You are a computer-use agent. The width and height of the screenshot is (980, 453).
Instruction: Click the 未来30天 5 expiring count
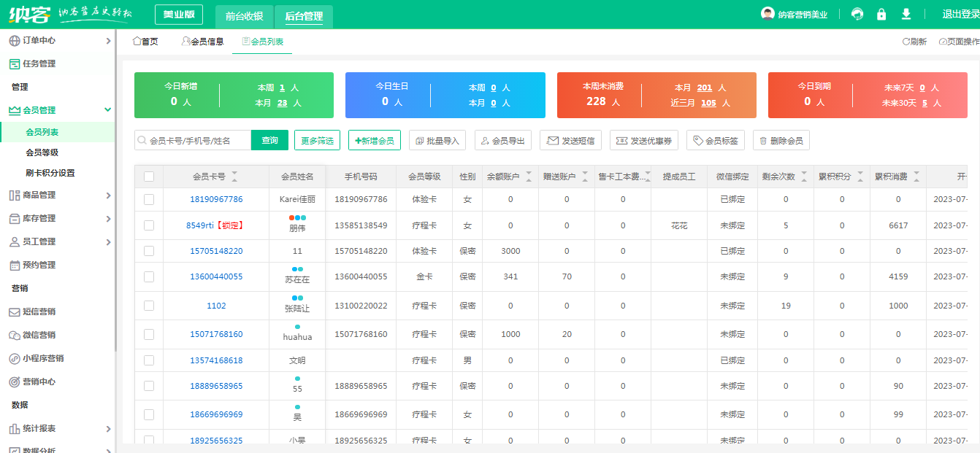tap(925, 103)
